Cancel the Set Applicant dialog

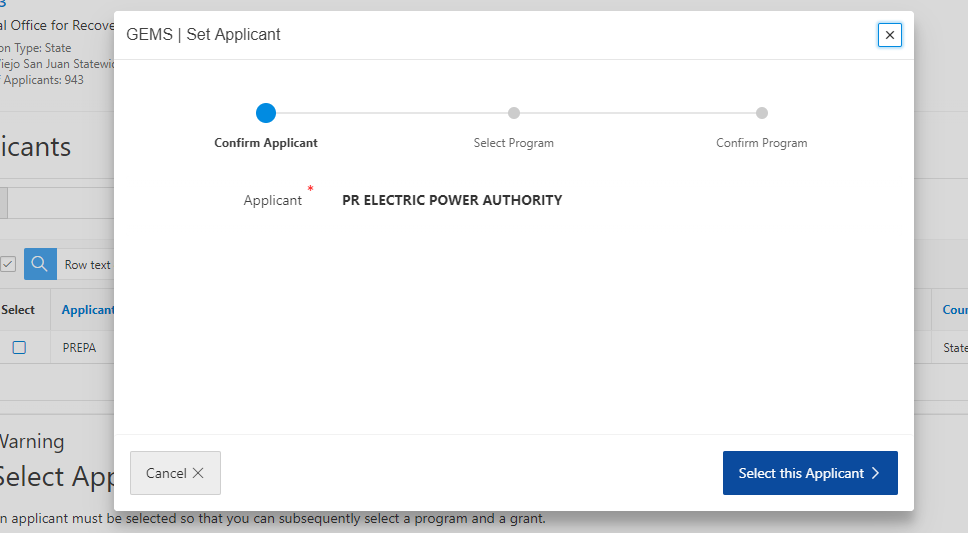[175, 473]
